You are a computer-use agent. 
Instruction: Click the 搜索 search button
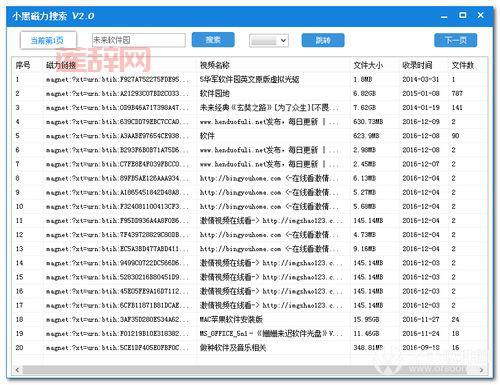[x=213, y=40]
